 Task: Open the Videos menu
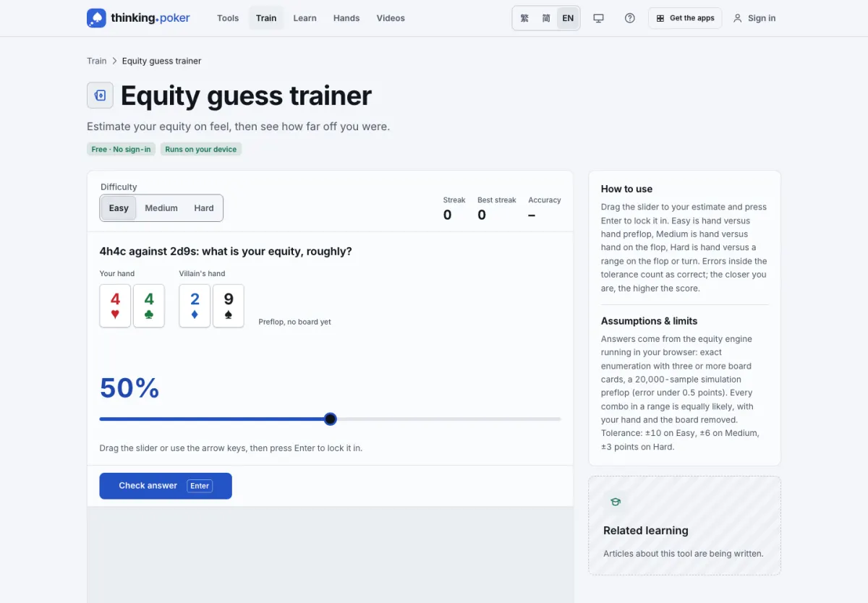(x=391, y=18)
